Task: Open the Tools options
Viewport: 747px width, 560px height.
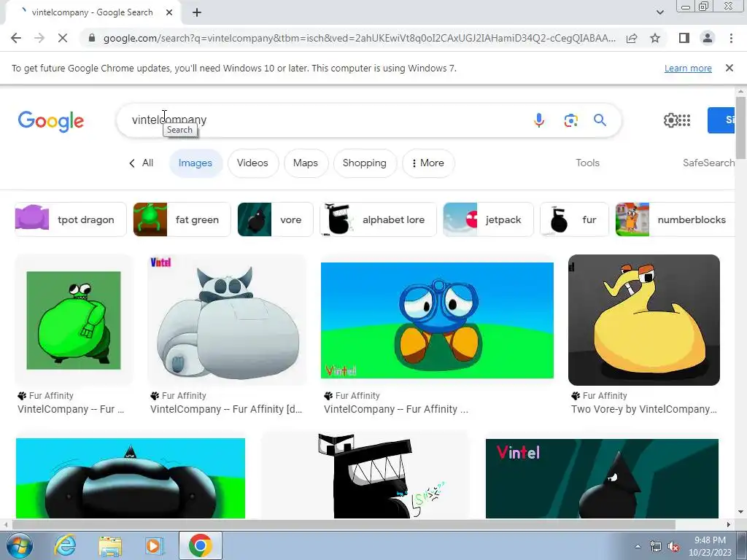Action: coord(587,163)
